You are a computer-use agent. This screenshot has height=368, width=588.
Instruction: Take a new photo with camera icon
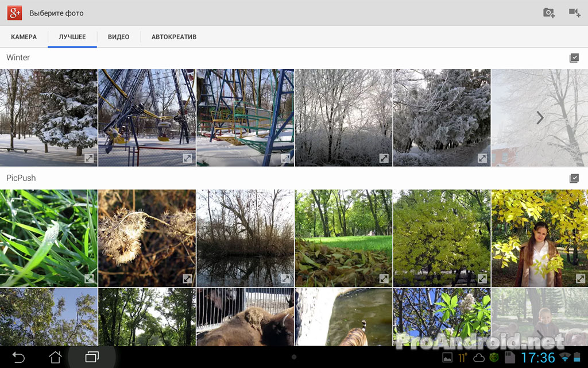(x=549, y=13)
